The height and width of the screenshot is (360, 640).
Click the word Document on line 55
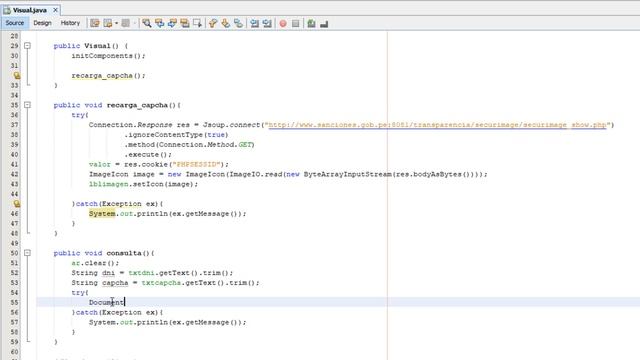click(106, 302)
